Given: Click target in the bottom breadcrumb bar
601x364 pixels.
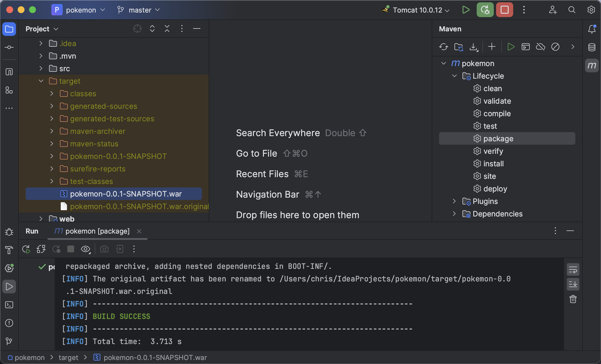Looking at the screenshot, I should (x=68, y=357).
